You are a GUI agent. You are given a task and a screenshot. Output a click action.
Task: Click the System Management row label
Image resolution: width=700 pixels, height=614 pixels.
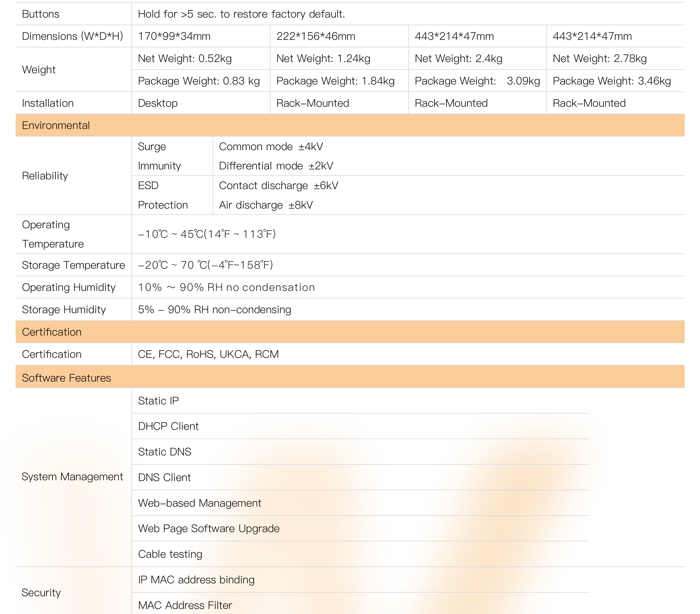point(72,477)
